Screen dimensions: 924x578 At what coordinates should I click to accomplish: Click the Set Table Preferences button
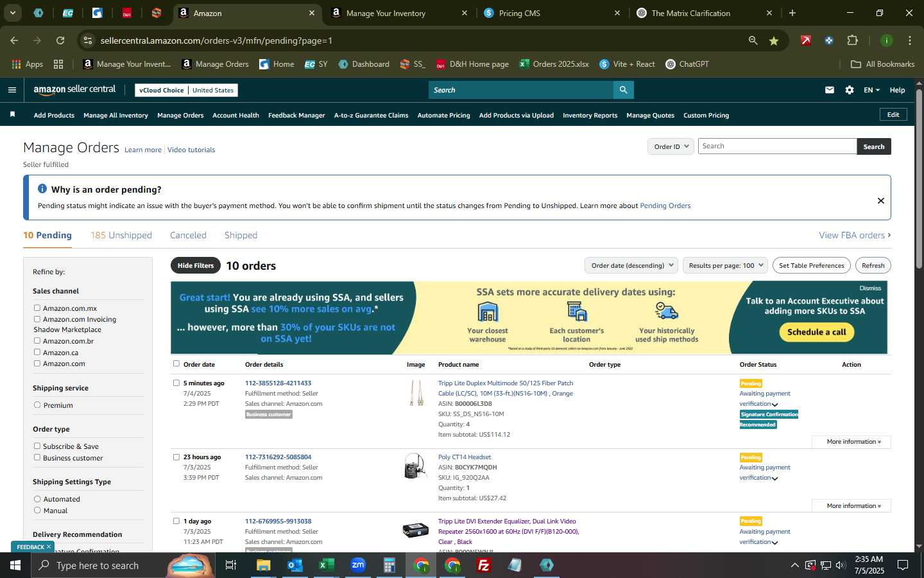pos(811,265)
